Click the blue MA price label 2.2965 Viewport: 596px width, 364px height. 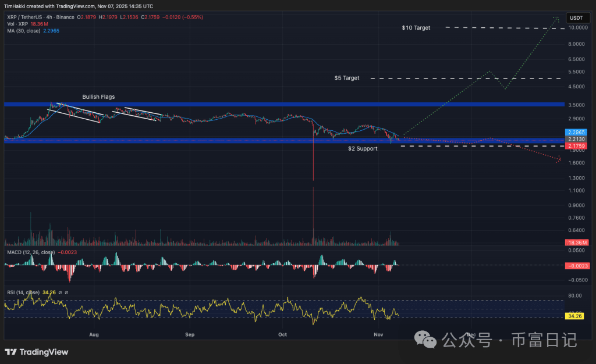click(x=575, y=132)
